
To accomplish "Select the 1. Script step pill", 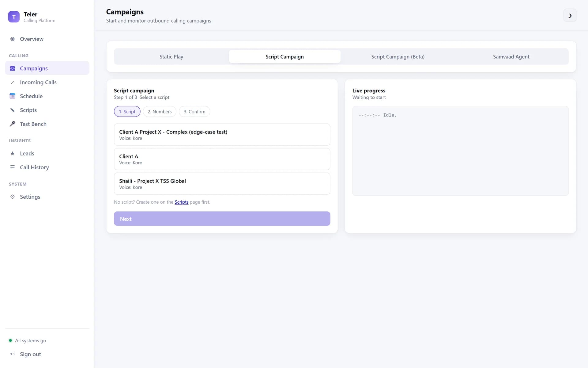I will (x=127, y=112).
